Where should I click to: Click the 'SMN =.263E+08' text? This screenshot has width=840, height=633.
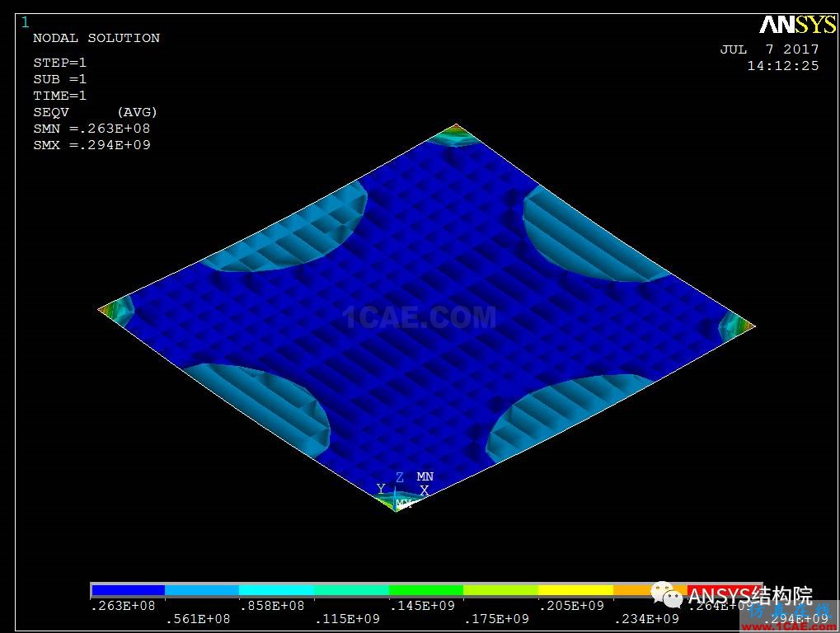point(92,129)
